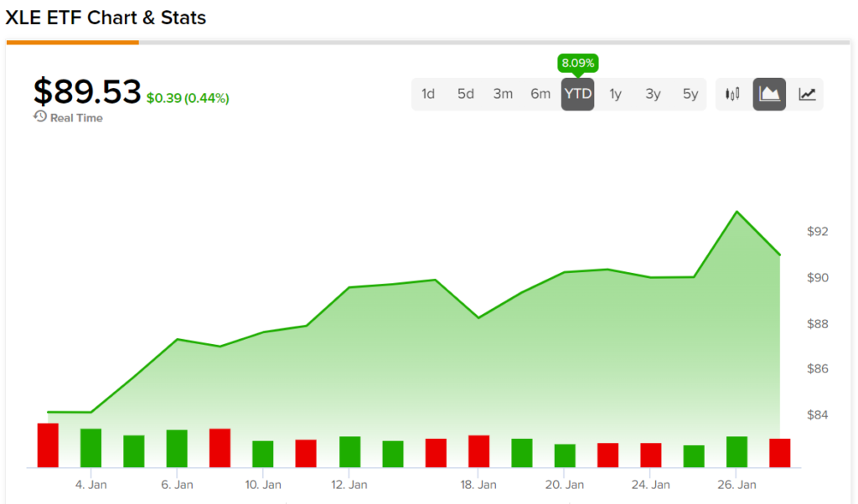The image size is (858, 504).
Task: Select the YTD time range
Action: (578, 94)
